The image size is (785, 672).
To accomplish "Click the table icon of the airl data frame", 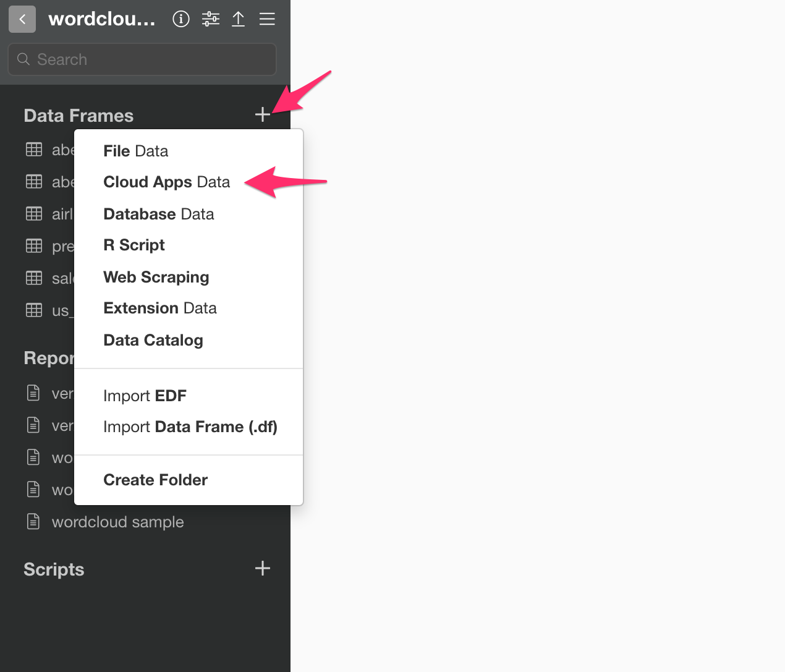I will (34, 214).
